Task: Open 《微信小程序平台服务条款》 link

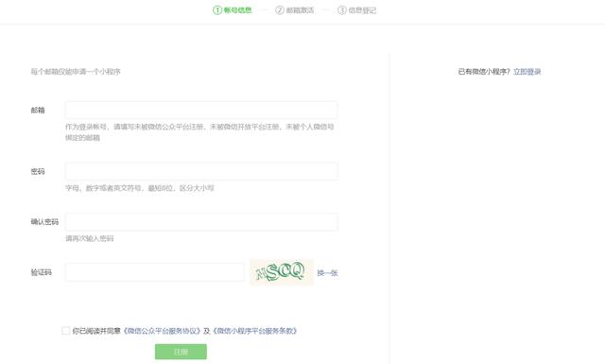Action: [x=255, y=331]
